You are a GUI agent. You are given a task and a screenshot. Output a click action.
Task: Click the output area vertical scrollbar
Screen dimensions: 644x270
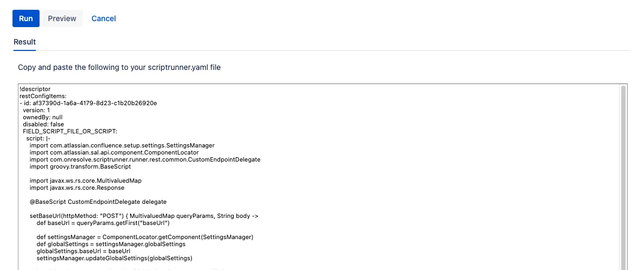click(623, 177)
